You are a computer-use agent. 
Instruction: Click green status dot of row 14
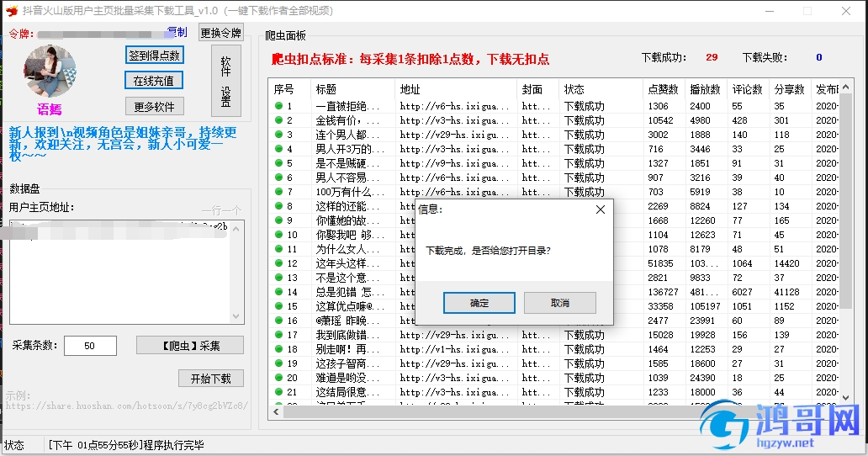click(278, 292)
